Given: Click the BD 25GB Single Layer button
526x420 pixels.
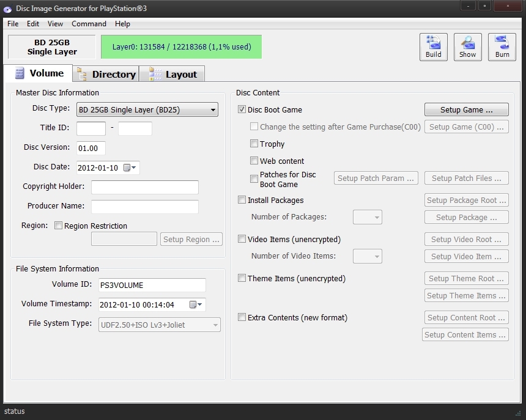Looking at the screenshot, I should [52, 47].
